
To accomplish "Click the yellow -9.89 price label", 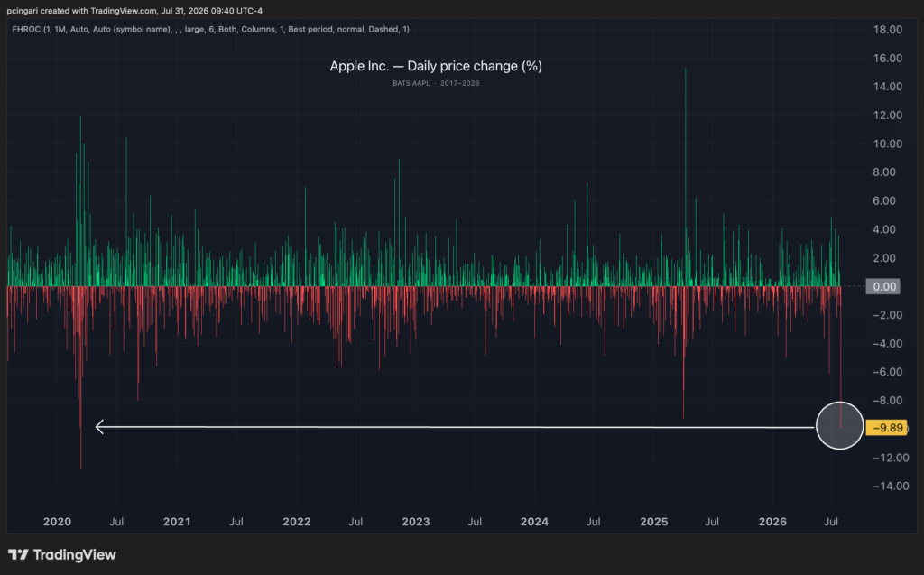I will pos(887,428).
